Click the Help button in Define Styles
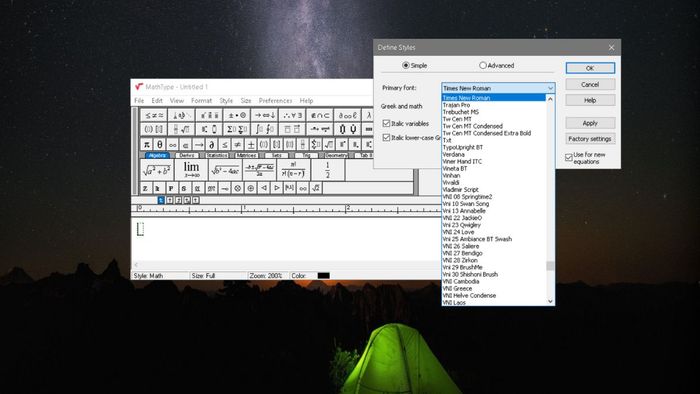 [x=590, y=100]
